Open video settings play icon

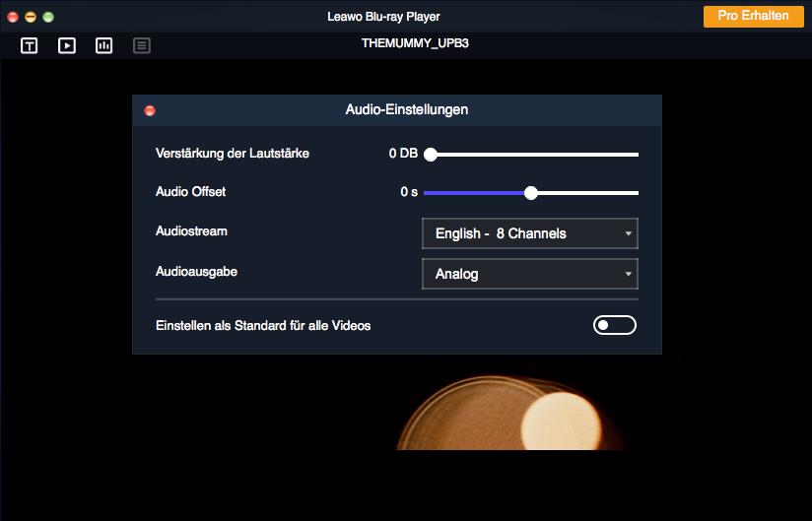(67, 45)
